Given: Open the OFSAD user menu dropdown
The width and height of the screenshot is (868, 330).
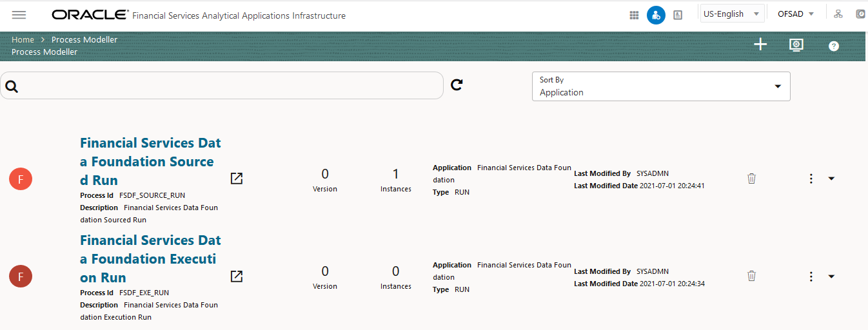Looking at the screenshot, I should pos(796,14).
